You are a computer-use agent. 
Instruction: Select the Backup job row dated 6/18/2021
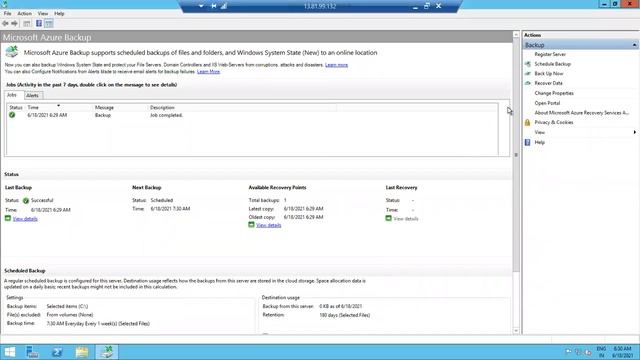(252, 115)
